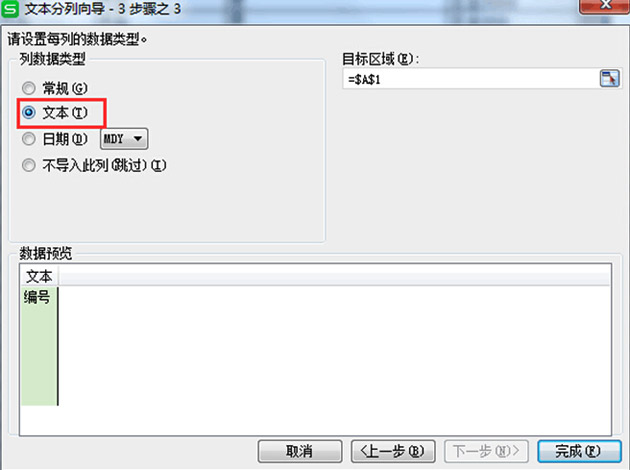Image resolution: width=630 pixels, height=470 pixels.
Task: Open the MDY date format dropdown
Action: pos(124,139)
